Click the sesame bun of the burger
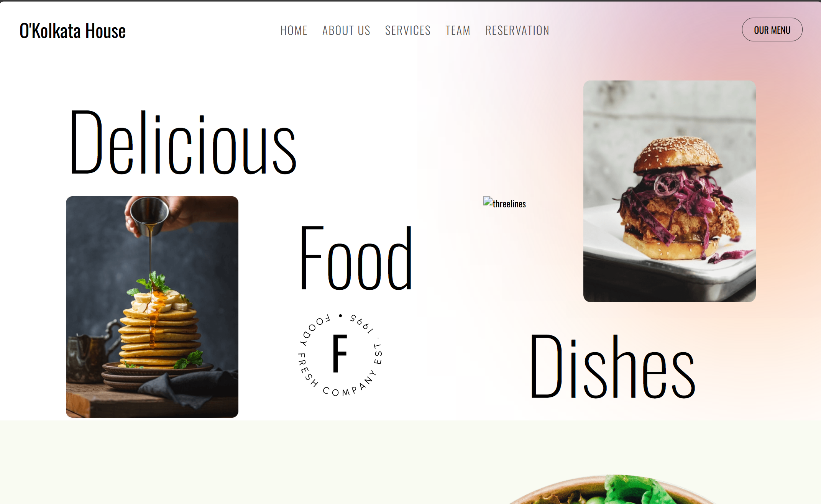The width and height of the screenshot is (821, 504). tap(678, 153)
